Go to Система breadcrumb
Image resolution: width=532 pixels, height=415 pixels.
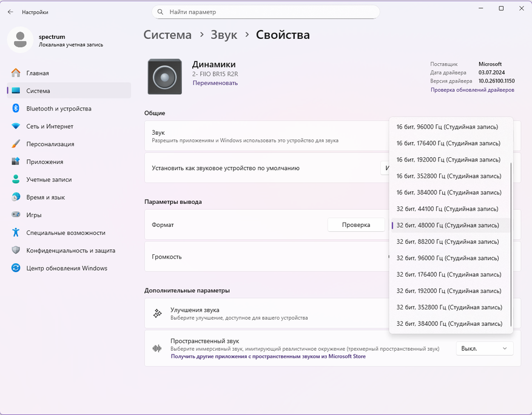pos(167,35)
